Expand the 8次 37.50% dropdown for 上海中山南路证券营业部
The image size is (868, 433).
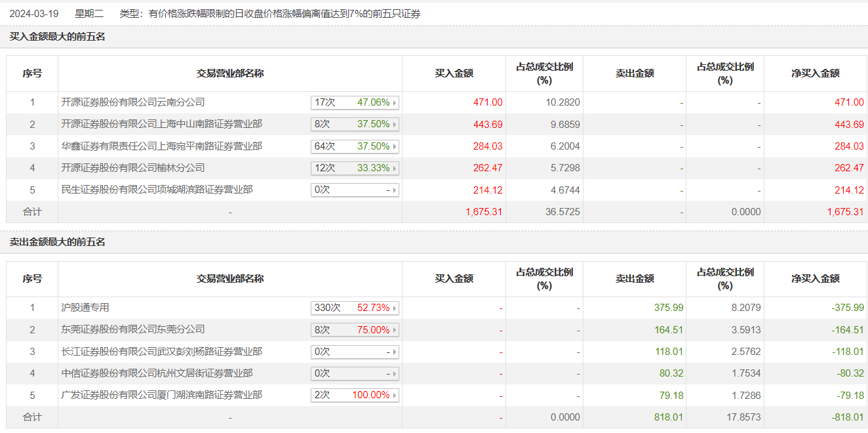355,124
